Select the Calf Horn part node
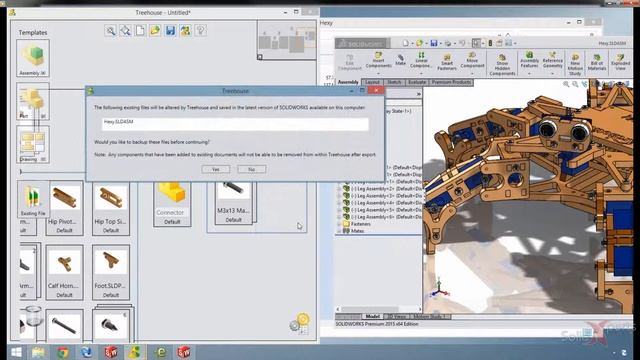 pos(64,272)
